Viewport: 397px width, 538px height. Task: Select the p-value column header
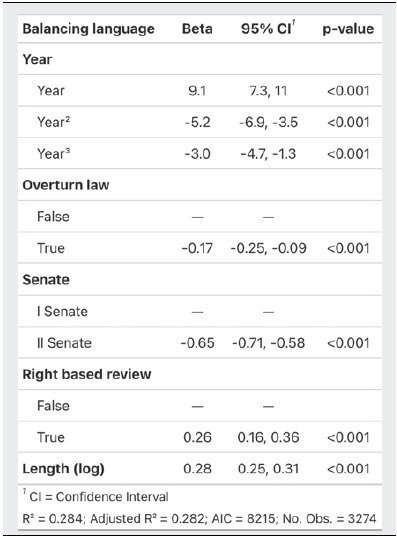click(348, 29)
